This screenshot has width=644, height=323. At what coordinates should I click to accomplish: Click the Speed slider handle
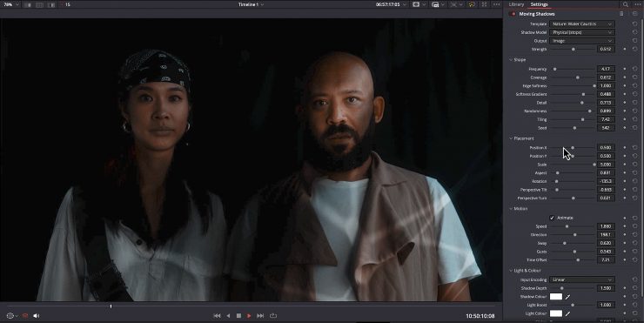coord(567,226)
